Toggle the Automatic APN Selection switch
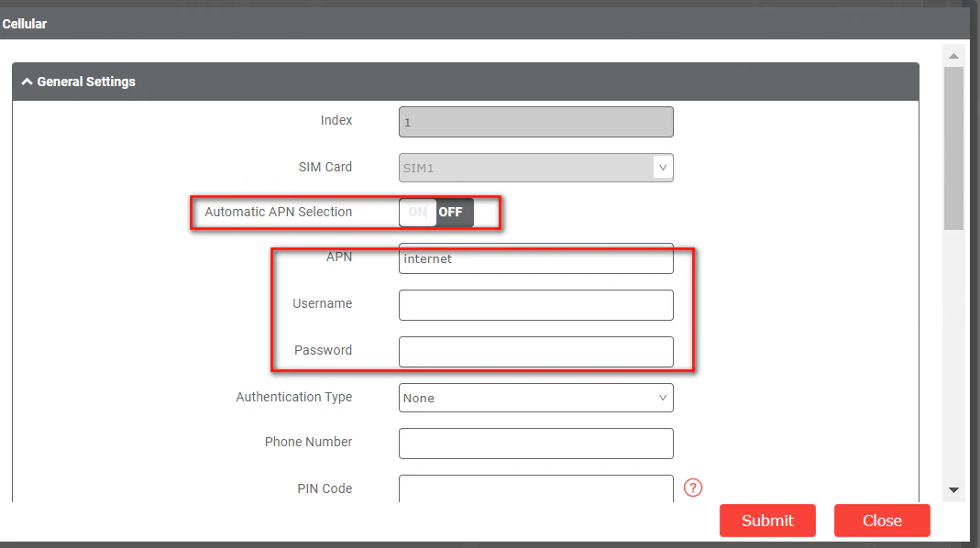 coord(435,212)
